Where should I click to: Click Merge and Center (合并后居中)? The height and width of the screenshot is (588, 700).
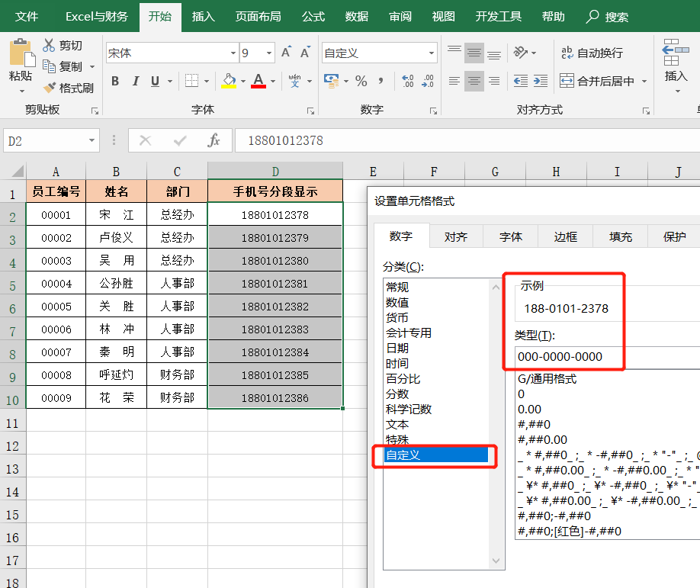coord(597,82)
